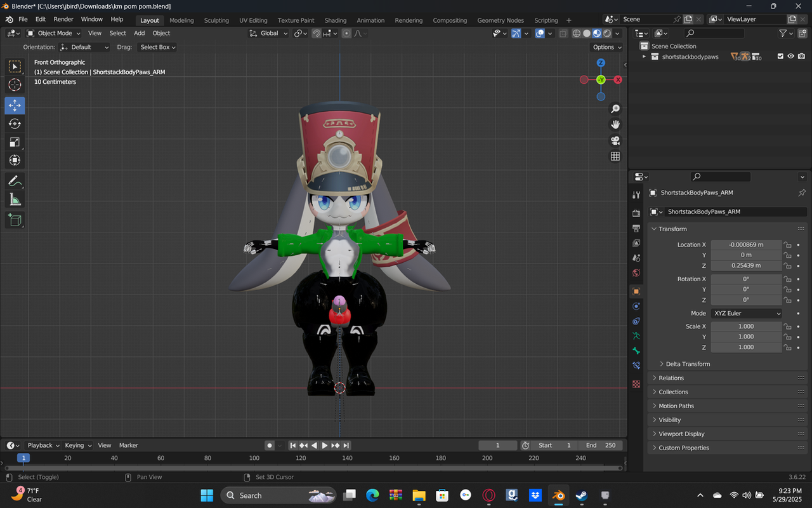
Task: Switch to the UV Editing workspace tab
Action: [x=253, y=20]
